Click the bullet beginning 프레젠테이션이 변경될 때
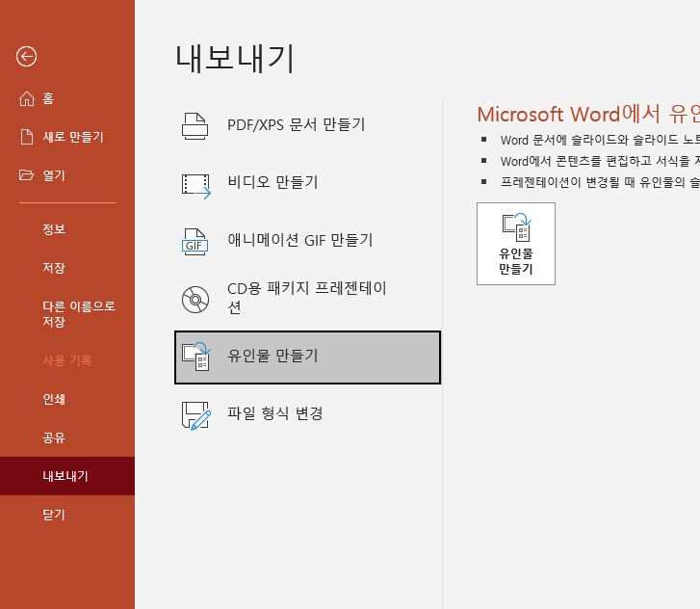Screen dimensions: 700x609 pyautogui.click(x=600, y=182)
